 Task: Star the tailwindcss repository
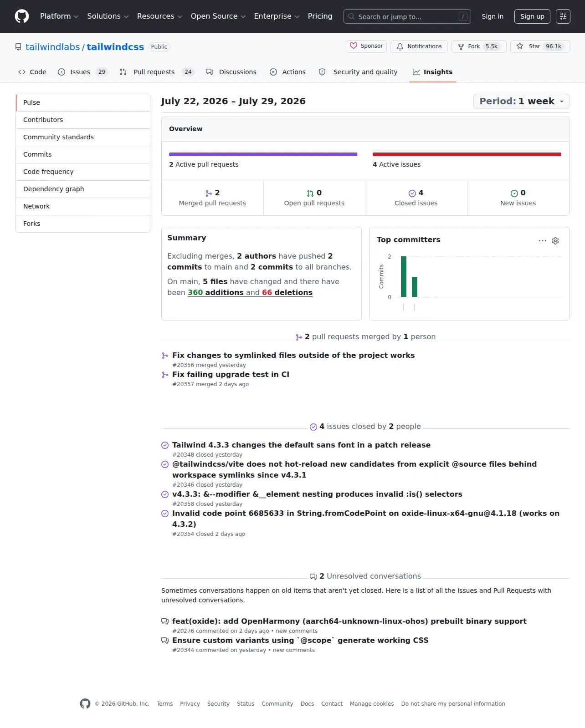click(540, 46)
